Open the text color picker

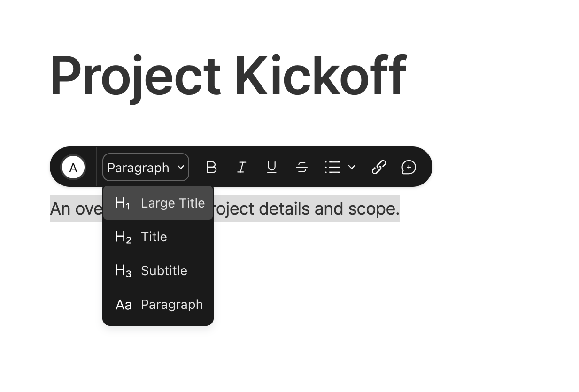[73, 167]
